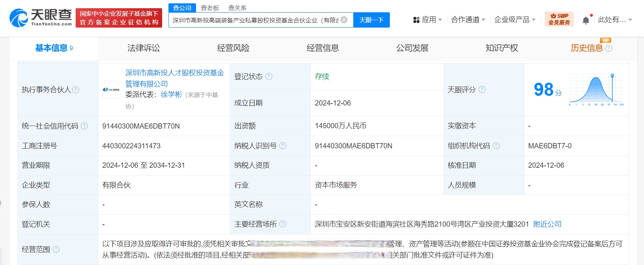Screen dimensions: 644x265
Task: Switch to the 历史信息 VIP tab
Action: (587, 48)
